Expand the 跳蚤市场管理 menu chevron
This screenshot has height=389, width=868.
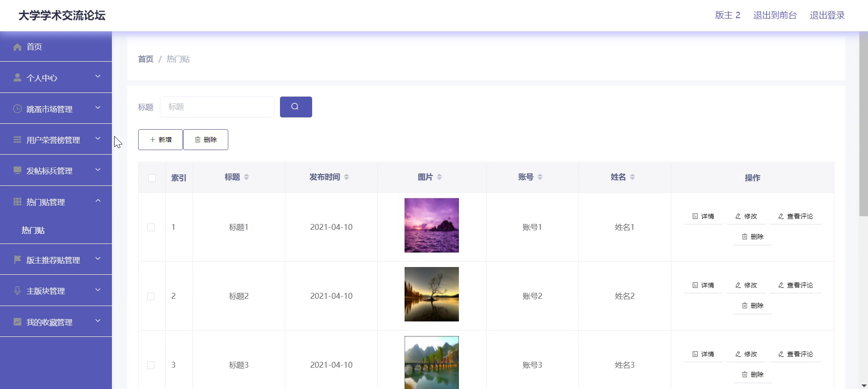98,107
